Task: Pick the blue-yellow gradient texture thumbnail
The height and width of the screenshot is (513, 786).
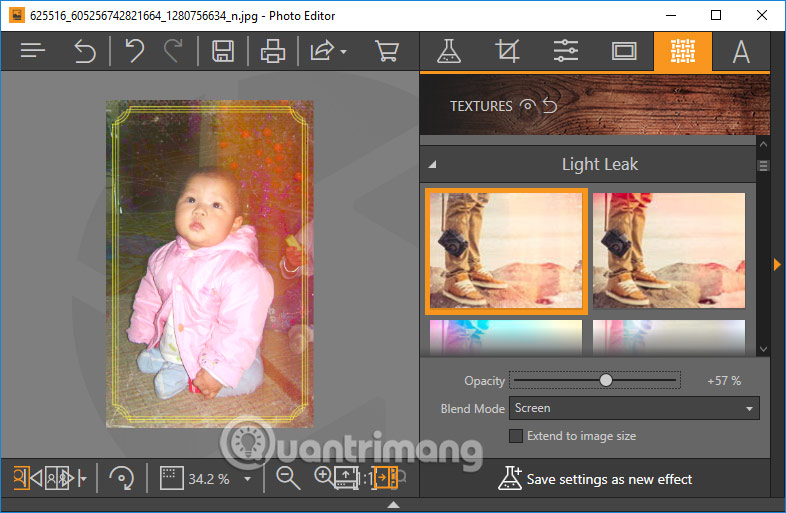Action: tap(506, 337)
